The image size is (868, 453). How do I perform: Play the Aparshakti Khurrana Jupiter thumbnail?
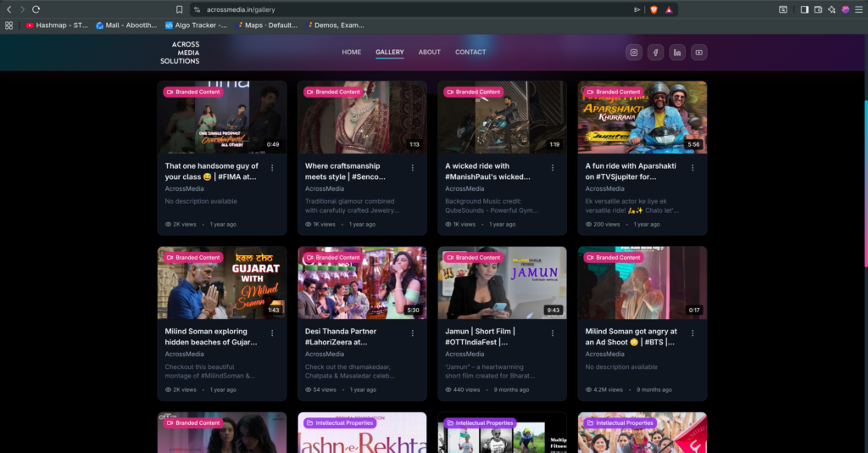pos(643,117)
